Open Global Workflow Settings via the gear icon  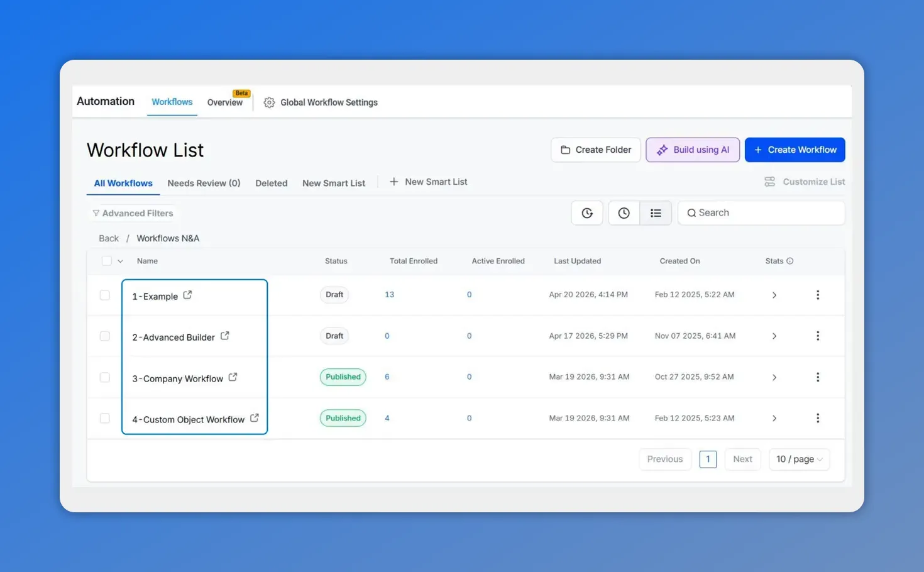(269, 102)
